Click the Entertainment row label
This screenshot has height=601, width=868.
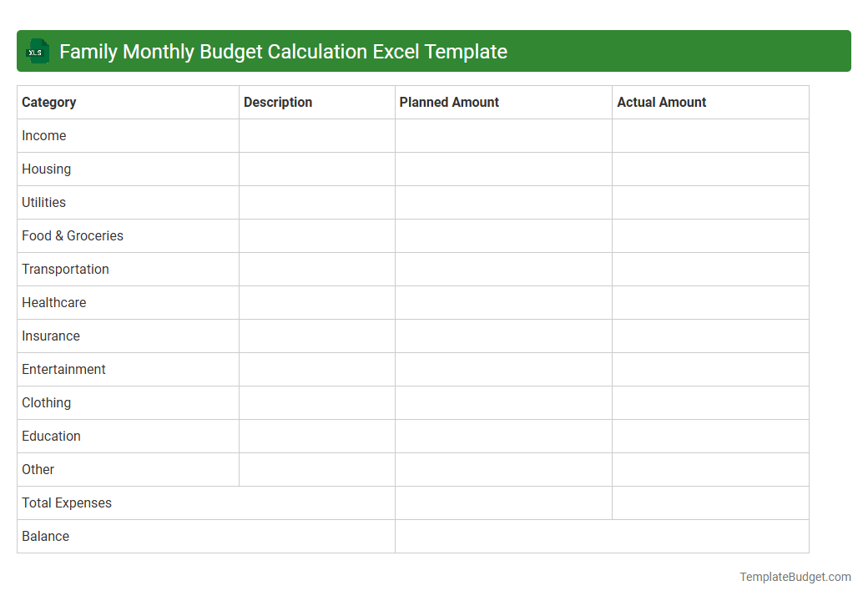click(63, 369)
